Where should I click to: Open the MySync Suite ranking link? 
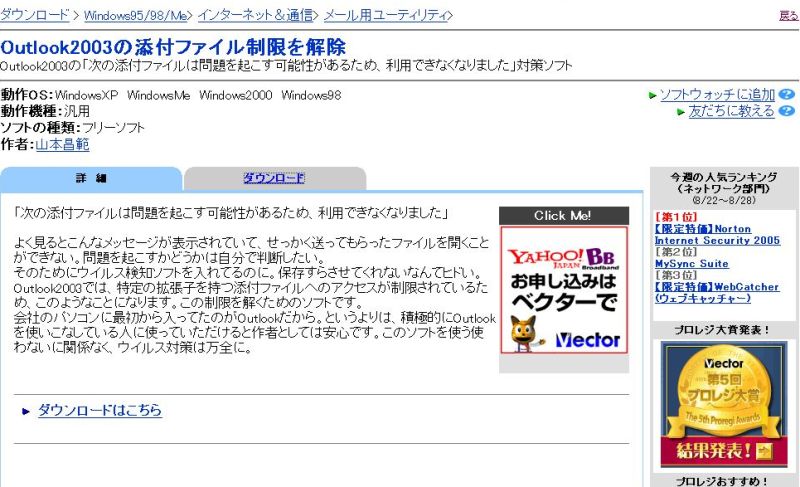click(x=691, y=264)
